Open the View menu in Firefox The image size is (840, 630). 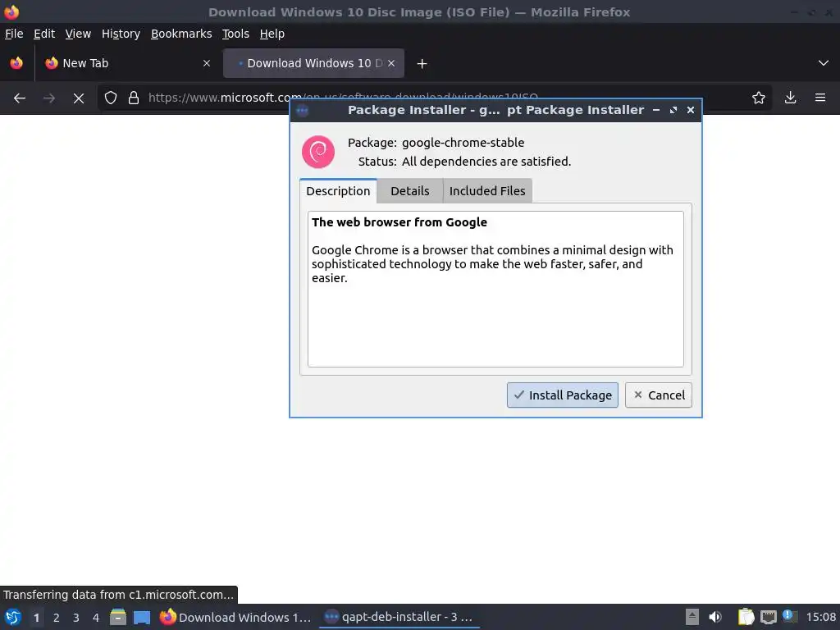click(78, 34)
